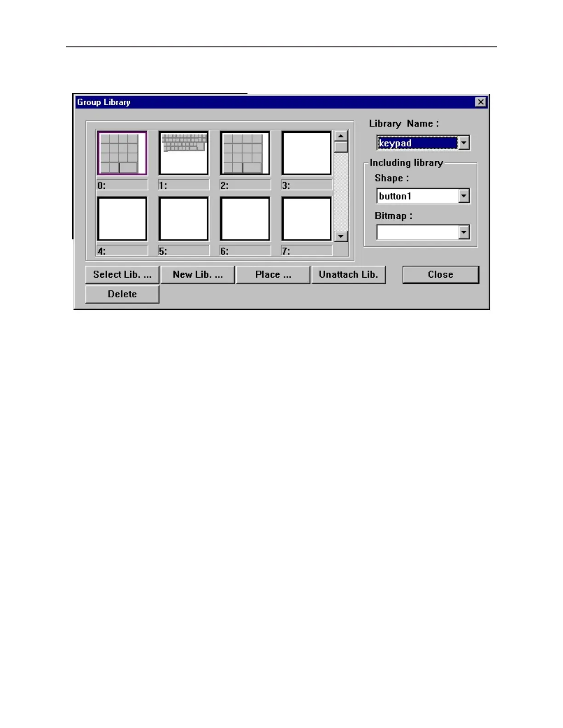
Task: Click the label field for slot 4:
Action: [x=122, y=251]
